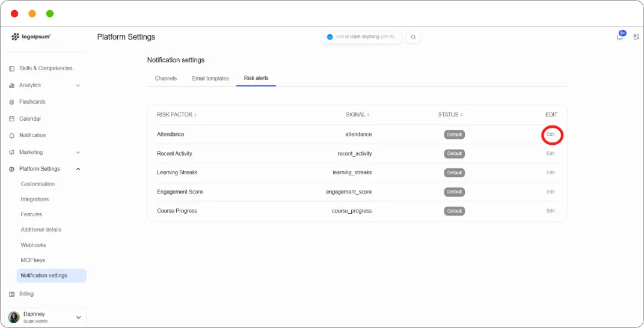
Task: Edit the Learning Streaks risk factor
Action: pos(550,172)
